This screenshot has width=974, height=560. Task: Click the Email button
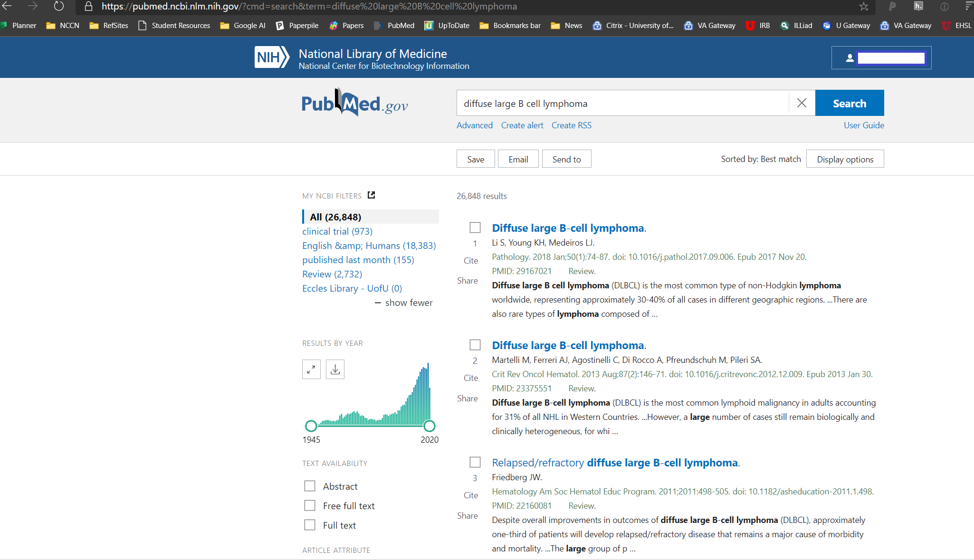click(518, 159)
